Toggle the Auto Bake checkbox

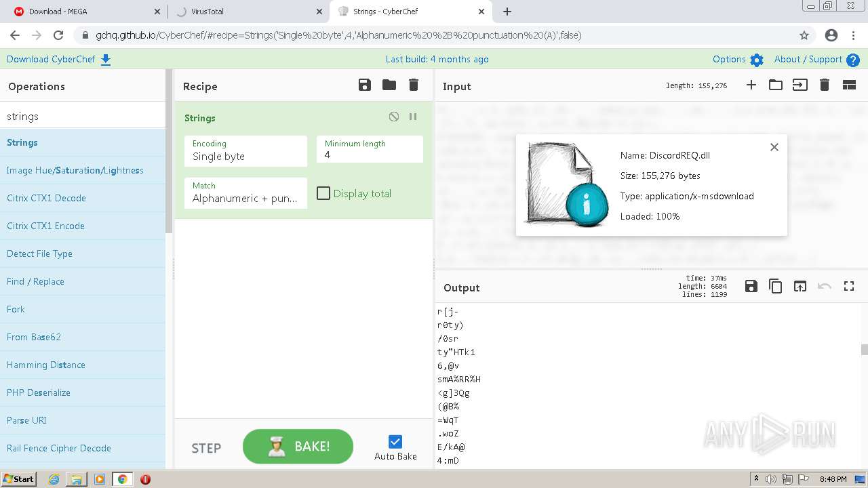[395, 441]
